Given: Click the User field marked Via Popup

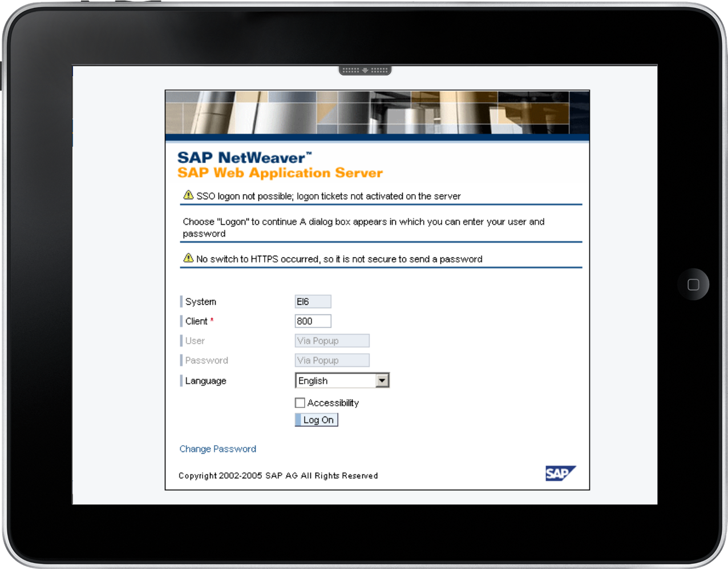Looking at the screenshot, I should (x=332, y=341).
